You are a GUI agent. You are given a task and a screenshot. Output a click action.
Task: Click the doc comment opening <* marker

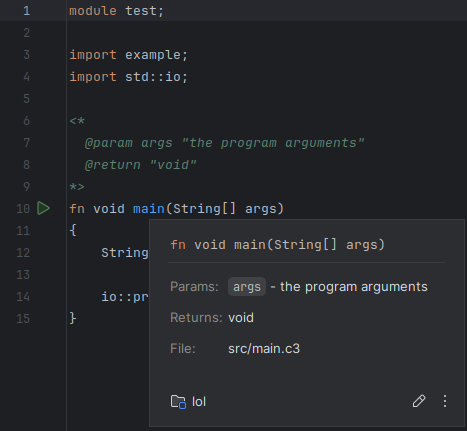pos(77,121)
